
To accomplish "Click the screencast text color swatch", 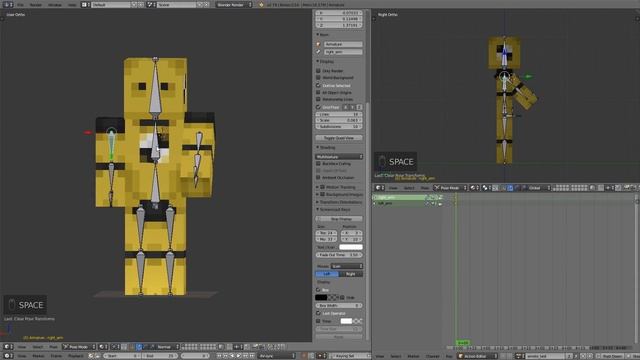I will (x=351, y=247).
